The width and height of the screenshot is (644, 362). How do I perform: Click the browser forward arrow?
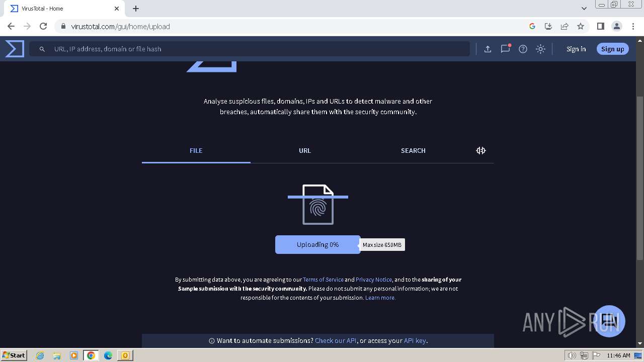click(x=27, y=26)
